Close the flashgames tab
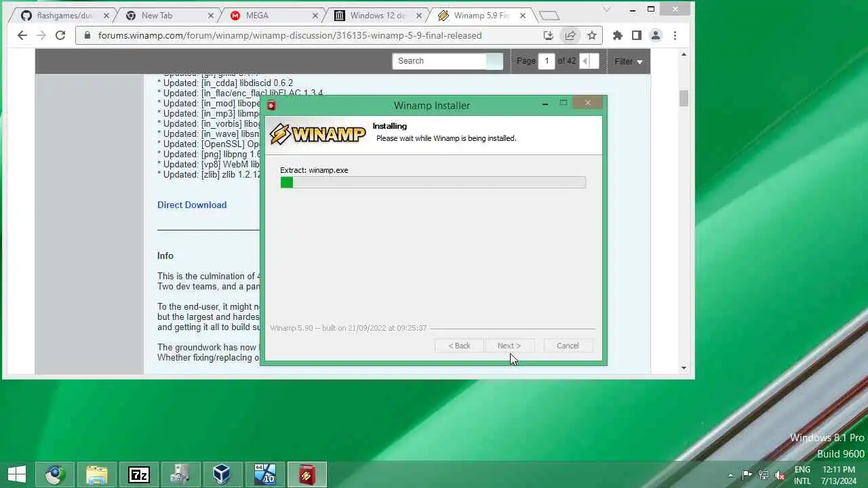Image resolution: width=868 pixels, height=488 pixels. coord(106,16)
